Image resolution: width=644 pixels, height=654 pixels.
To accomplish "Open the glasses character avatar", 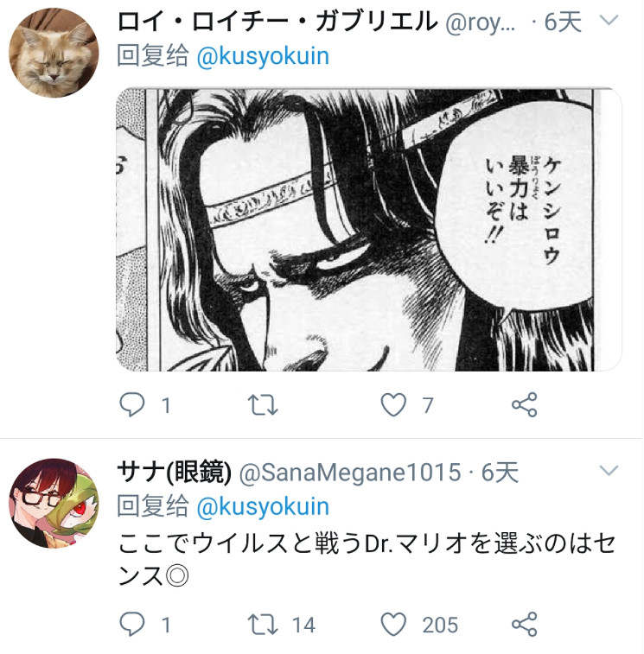I will click(54, 504).
